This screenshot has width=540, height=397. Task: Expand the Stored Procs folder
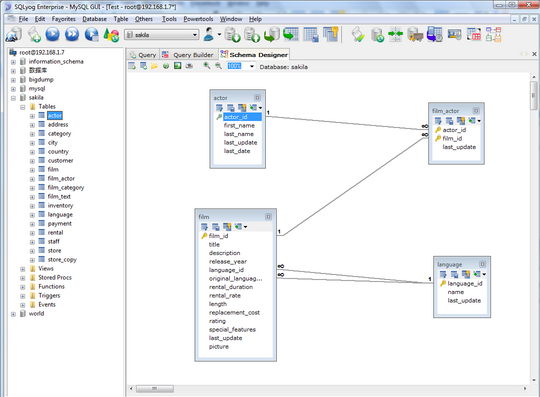[23, 278]
